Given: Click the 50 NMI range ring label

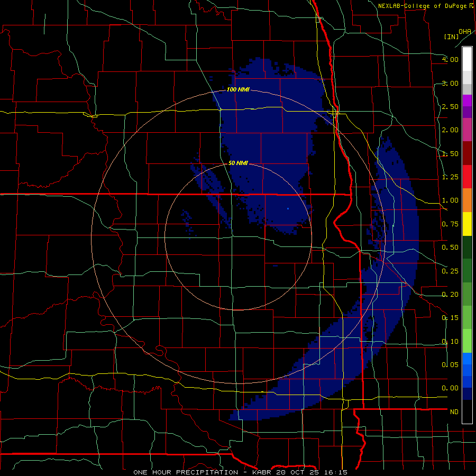Looking at the screenshot, I should pos(238,163).
